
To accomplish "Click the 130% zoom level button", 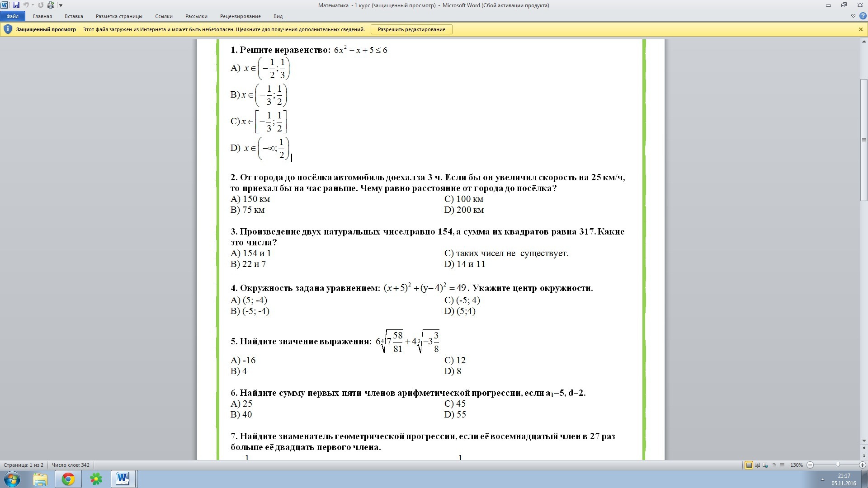I will [x=797, y=465].
